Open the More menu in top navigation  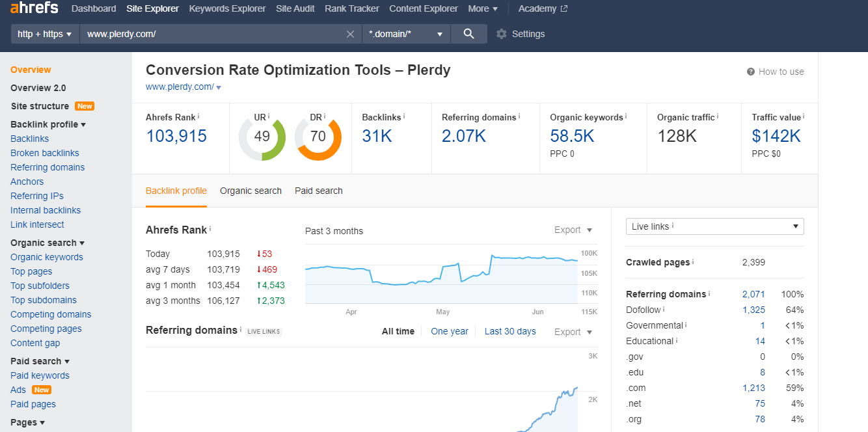tap(483, 8)
